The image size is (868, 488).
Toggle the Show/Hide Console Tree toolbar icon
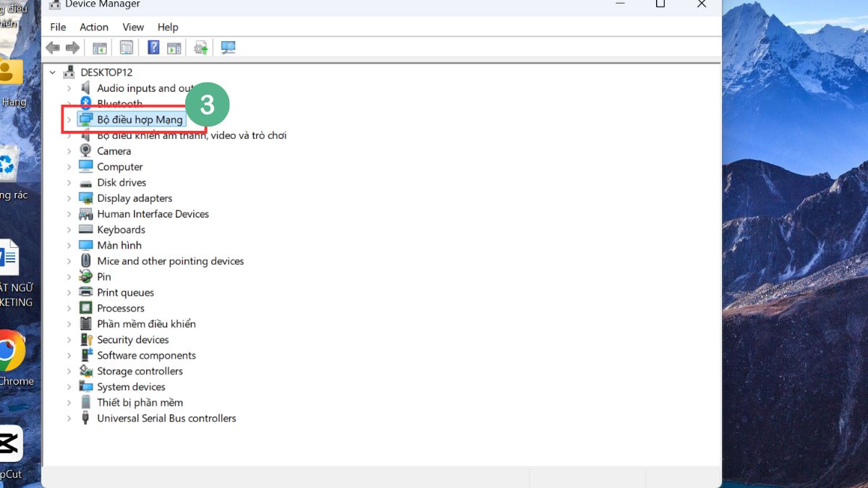coord(100,48)
